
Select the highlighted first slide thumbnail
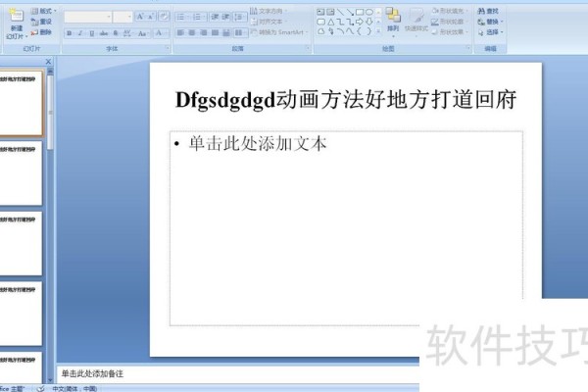pyautogui.click(x=21, y=103)
